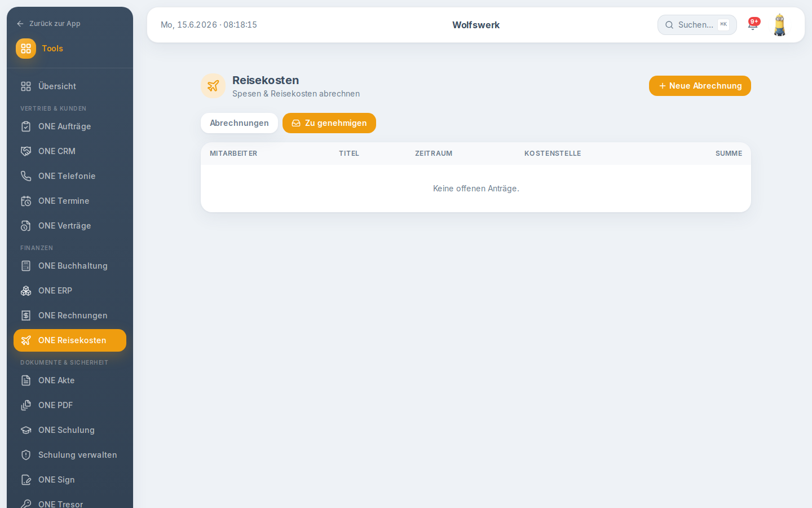The width and height of the screenshot is (812, 508).
Task: Click the ONE Akte file icon
Action: click(x=26, y=380)
